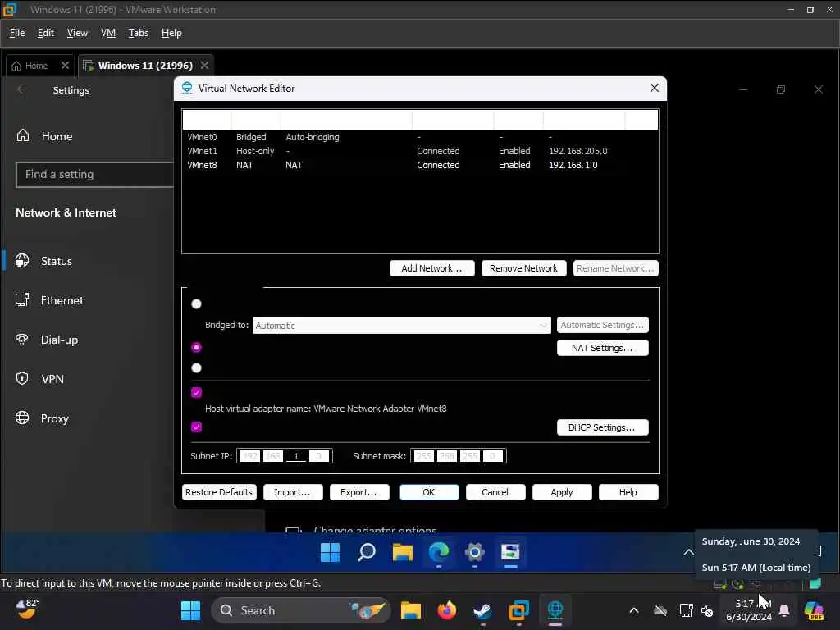Click the Help button in Virtual Network Editor
This screenshot has height=630, width=840.
click(x=628, y=492)
